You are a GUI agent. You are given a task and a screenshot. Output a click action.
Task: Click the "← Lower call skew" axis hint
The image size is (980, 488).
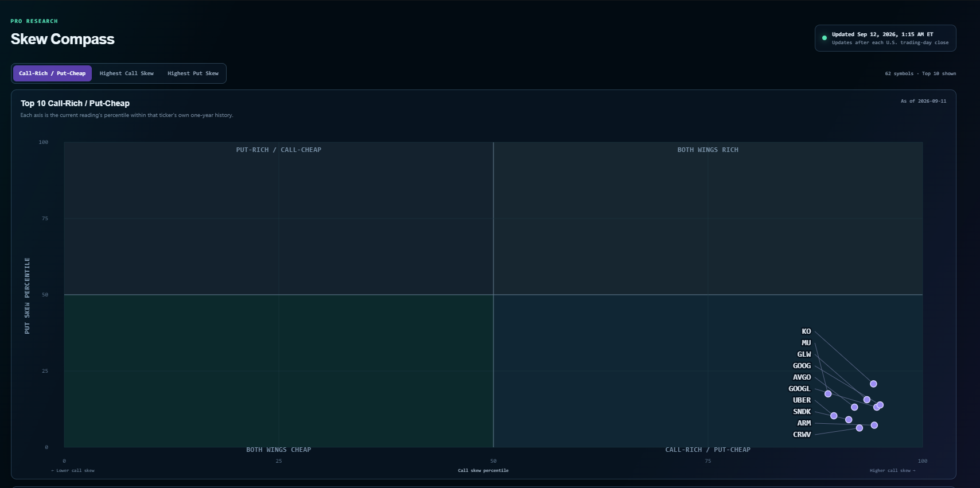pos(73,470)
